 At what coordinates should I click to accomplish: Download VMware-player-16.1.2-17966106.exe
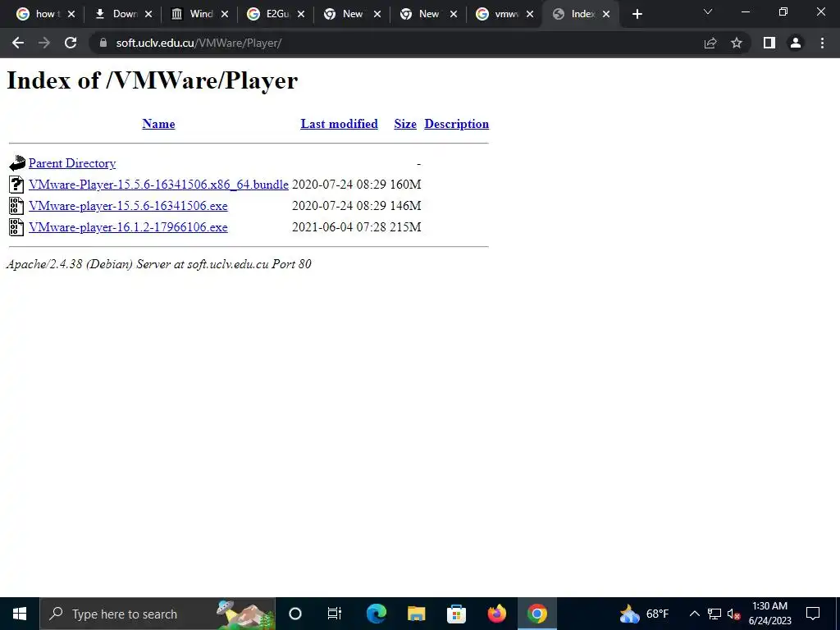click(128, 227)
